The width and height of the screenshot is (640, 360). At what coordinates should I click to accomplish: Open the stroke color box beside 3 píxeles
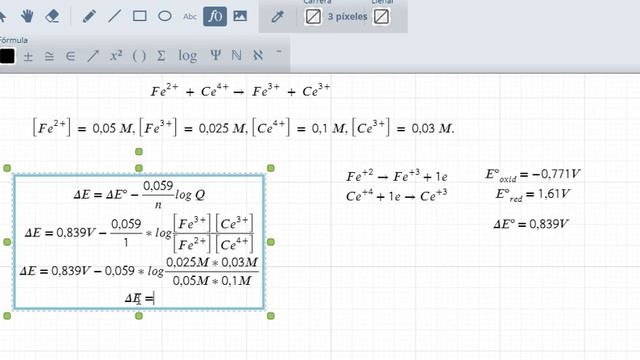[313, 17]
